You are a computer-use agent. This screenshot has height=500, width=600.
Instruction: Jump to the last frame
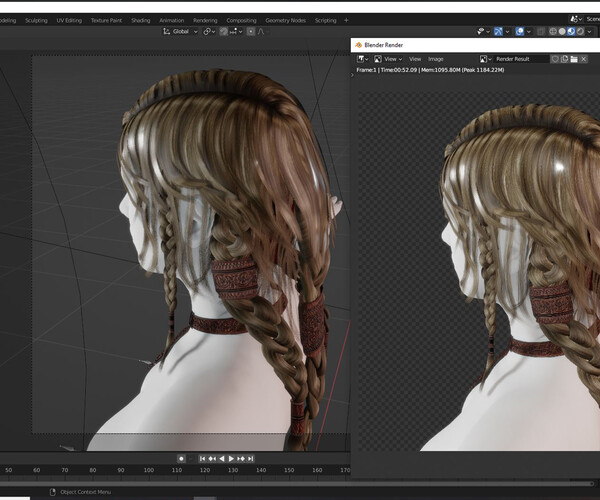tap(251, 458)
